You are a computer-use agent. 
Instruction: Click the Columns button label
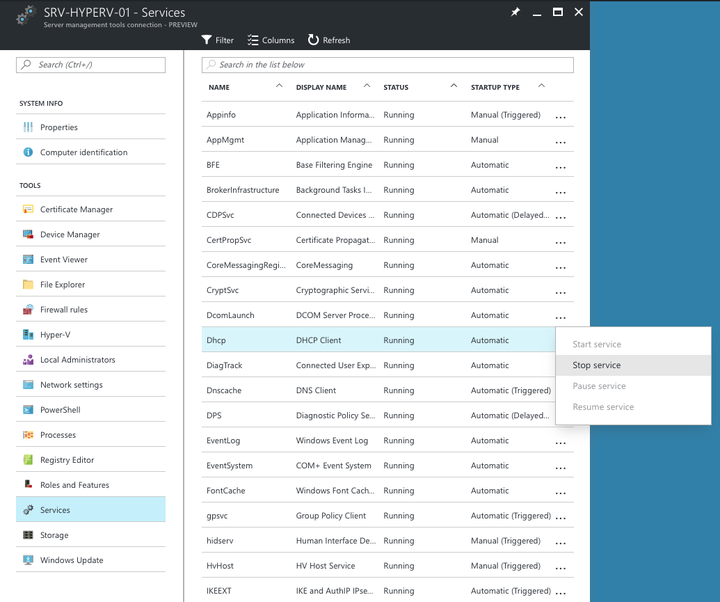point(278,40)
